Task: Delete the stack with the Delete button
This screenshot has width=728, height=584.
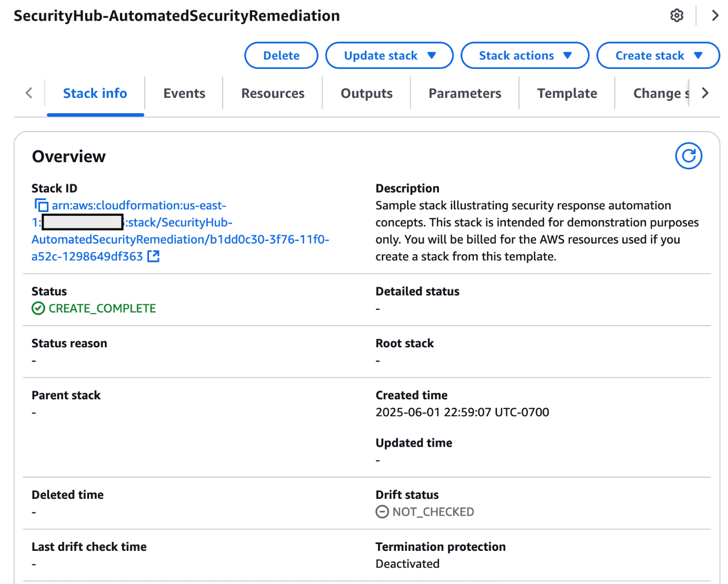Action: 281,55
